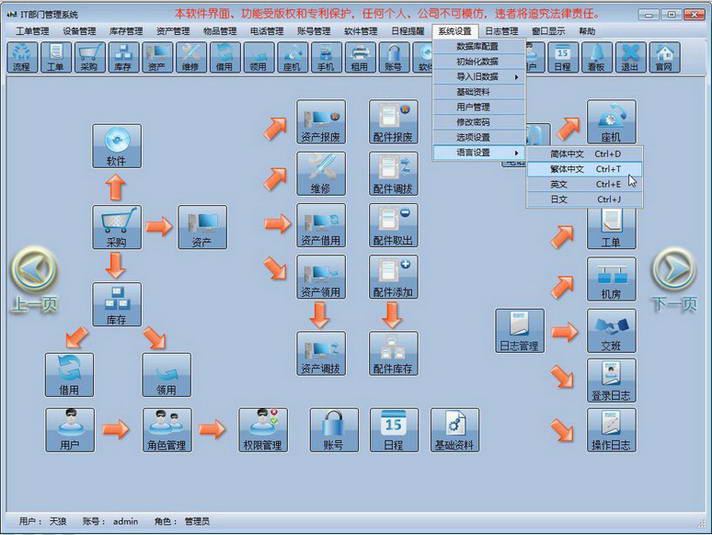Open 选项设置 menu entry
The width and height of the screenshot is (712, 535).
tap(479, 137)
